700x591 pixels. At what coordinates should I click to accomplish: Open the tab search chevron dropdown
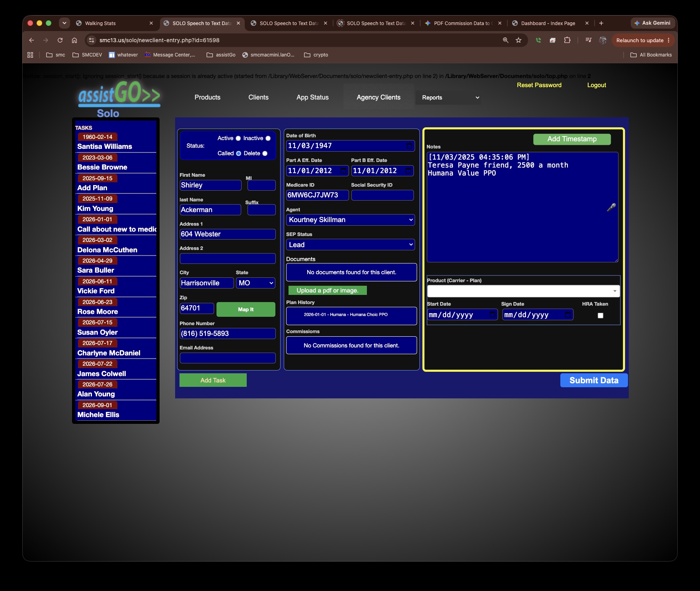(64, 23)
